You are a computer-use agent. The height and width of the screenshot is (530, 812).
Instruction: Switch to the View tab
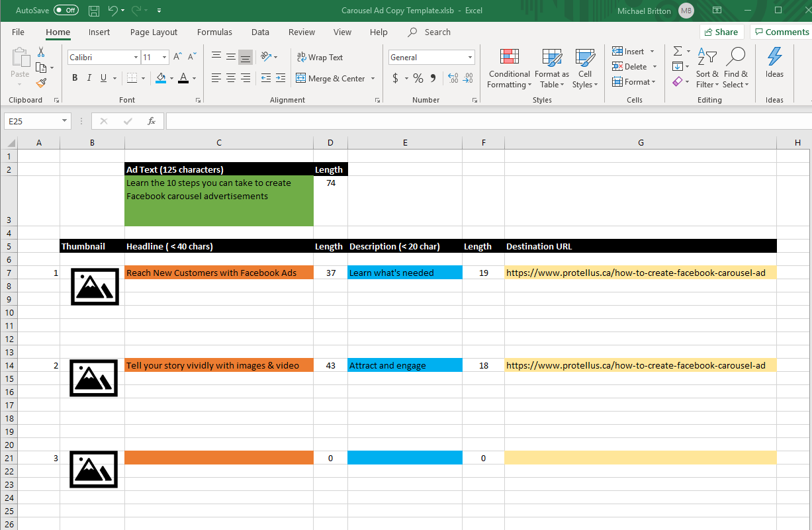[342, 32]
